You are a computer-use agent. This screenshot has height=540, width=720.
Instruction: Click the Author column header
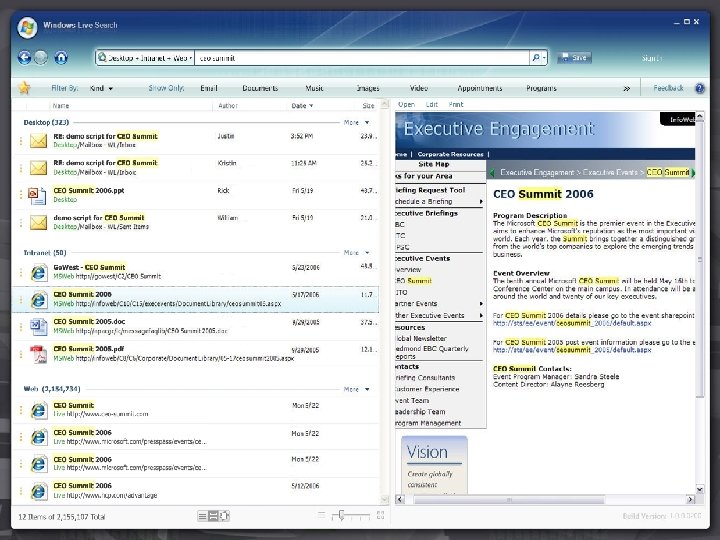point(227,106)
